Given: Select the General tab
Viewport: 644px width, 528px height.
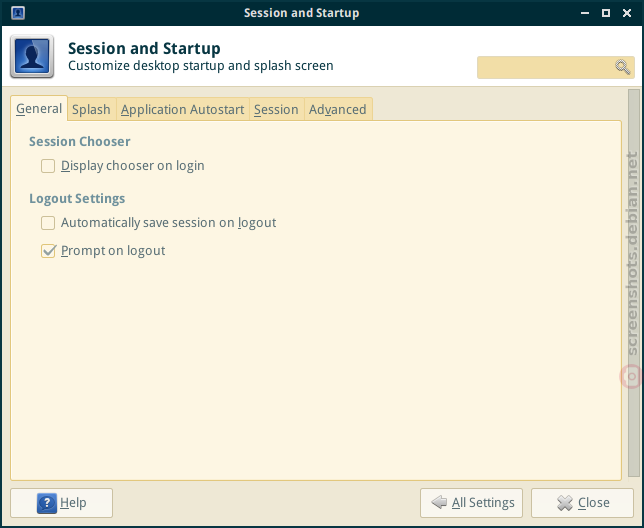Looking at the screenshot, I should click(39, 109).
